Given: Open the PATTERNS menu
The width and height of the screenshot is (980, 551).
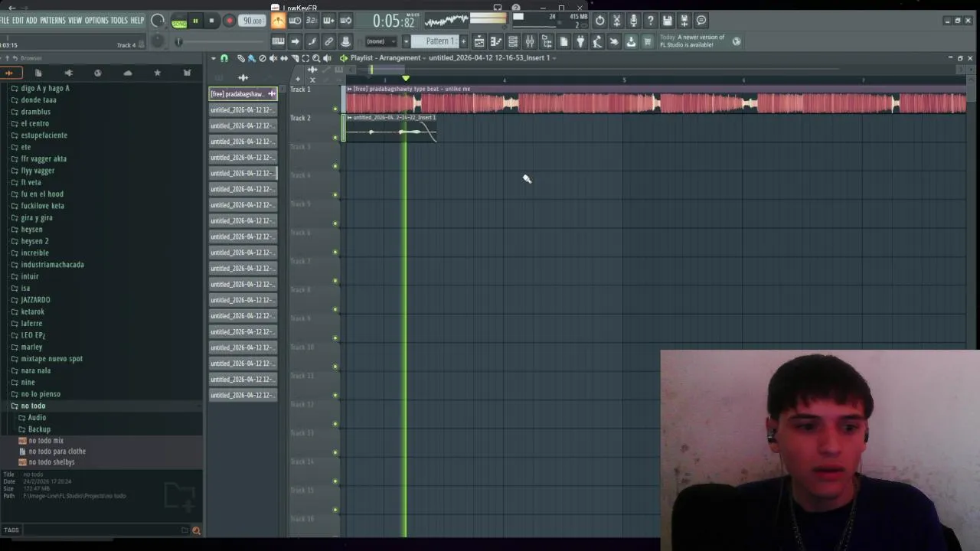Looking at the screenshot, I should (x=53, y=20).
